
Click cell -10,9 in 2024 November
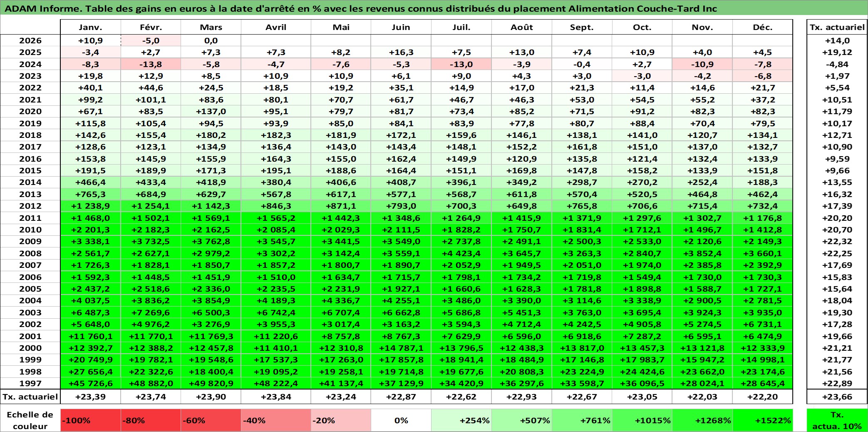point(702,64)
